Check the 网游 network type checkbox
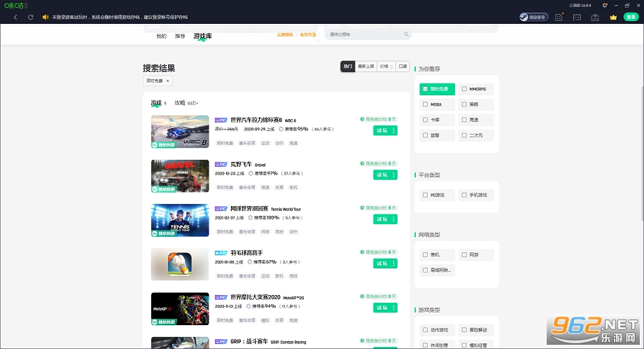The width and height of the screenshot is (644, 349). 464,255
